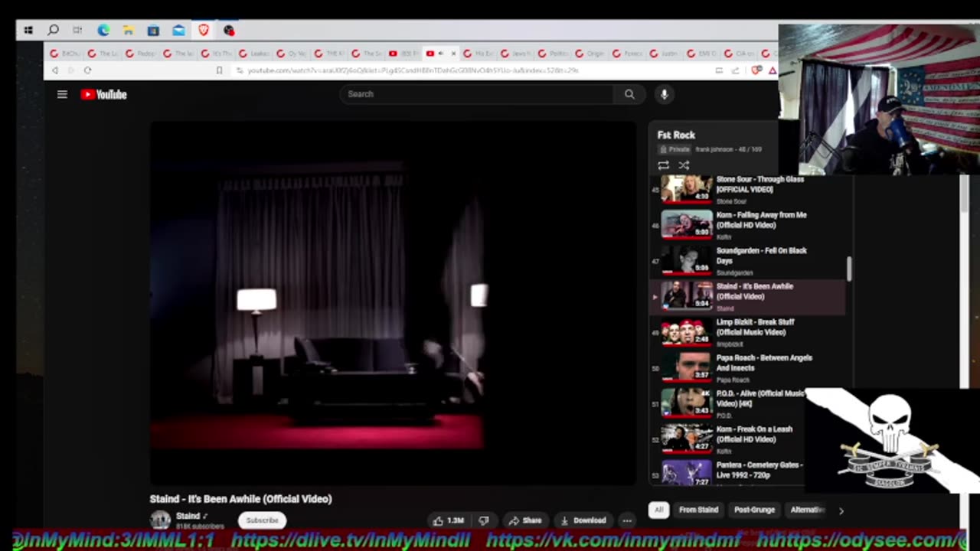Play Pantera - Cemetery Gates thumbnail
This screenshot has height=551, width=980.
(686, 473)
